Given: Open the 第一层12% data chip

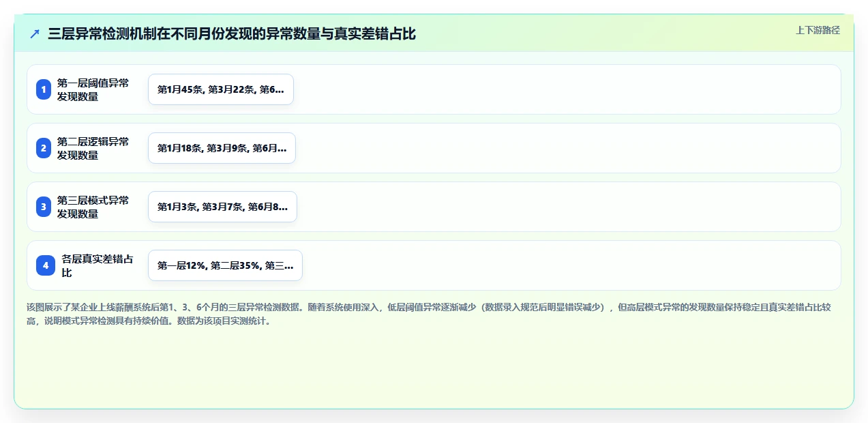Looking at the screenshot, I should point(225,265).
